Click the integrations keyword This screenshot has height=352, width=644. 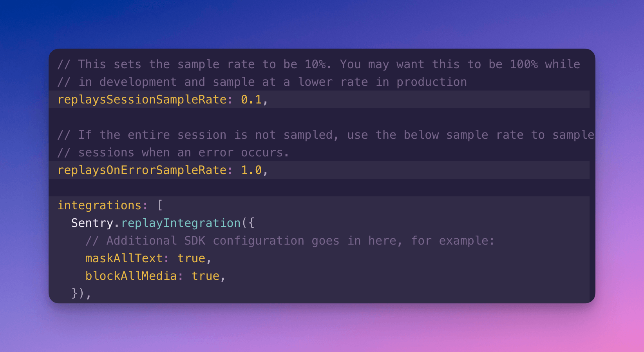click(99, 205)
